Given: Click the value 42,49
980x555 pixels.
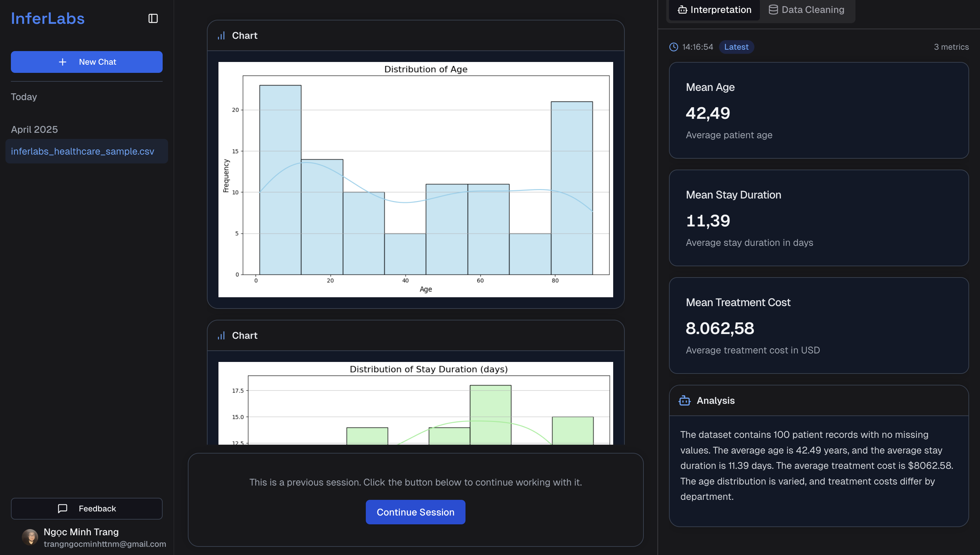Looking at the screenshot, I should 708,113.
